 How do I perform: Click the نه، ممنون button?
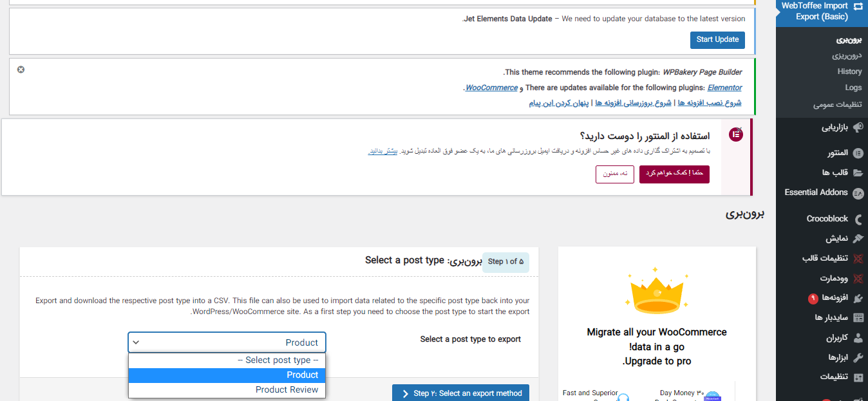615,174
